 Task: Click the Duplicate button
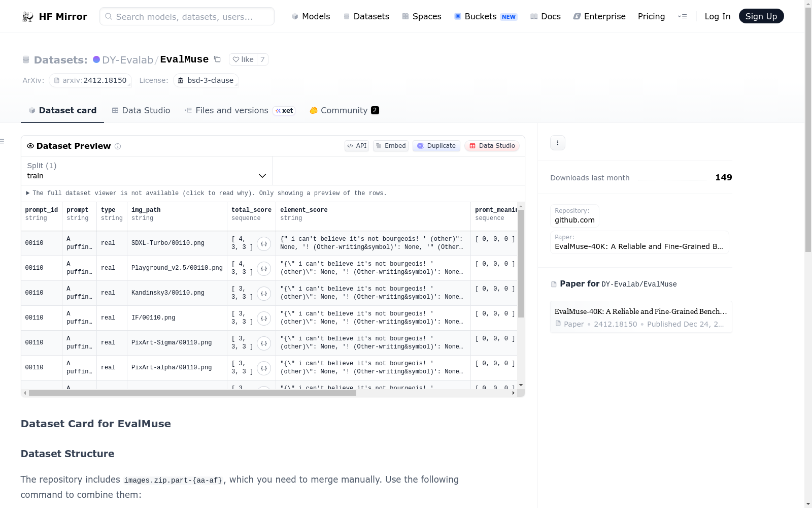tap(436, 146)
